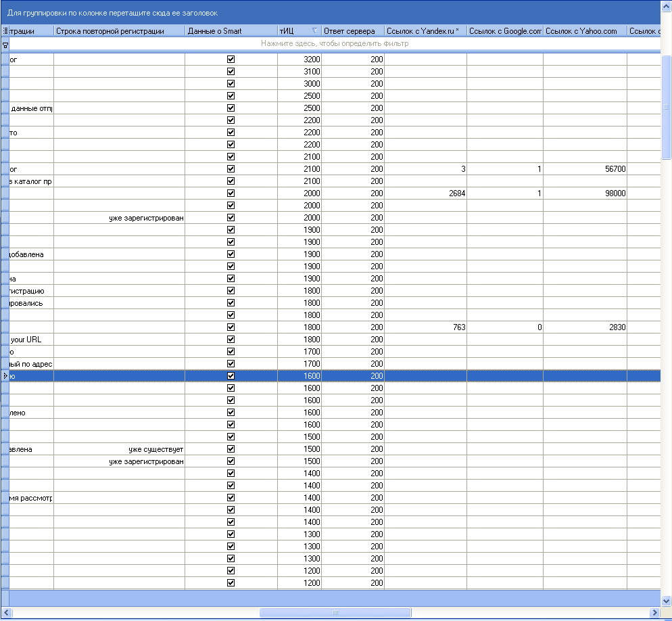Click the horizontal scrollbar thumb
The height and width of the screenshot is (621, 672).
point(335,612)
